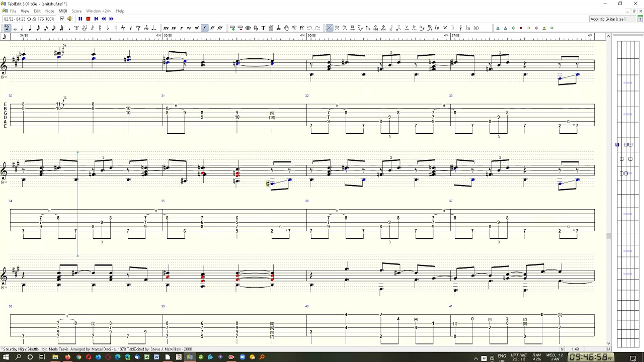Screen dimensions: 644x362
Task: Click the pink diamond marker
Action: (x=536, y=28)
